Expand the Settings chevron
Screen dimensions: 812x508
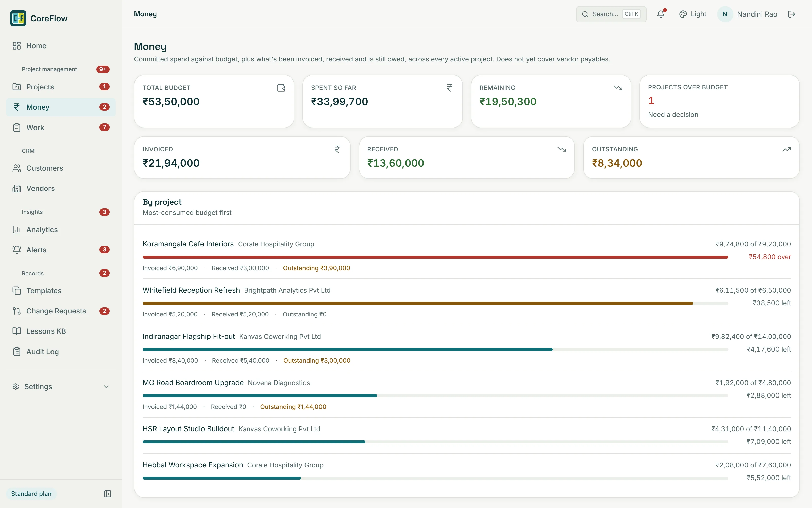[x=106, y=386]
